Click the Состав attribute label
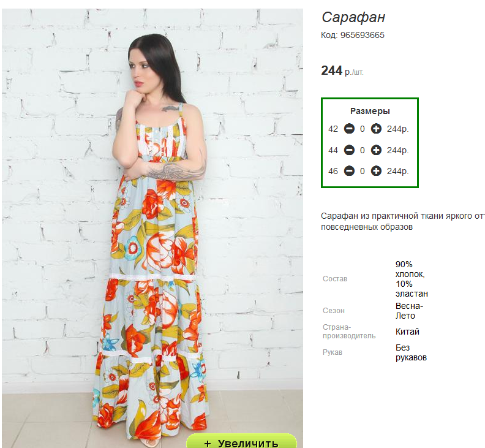This screenshot has height=448, width=485. 335,279
